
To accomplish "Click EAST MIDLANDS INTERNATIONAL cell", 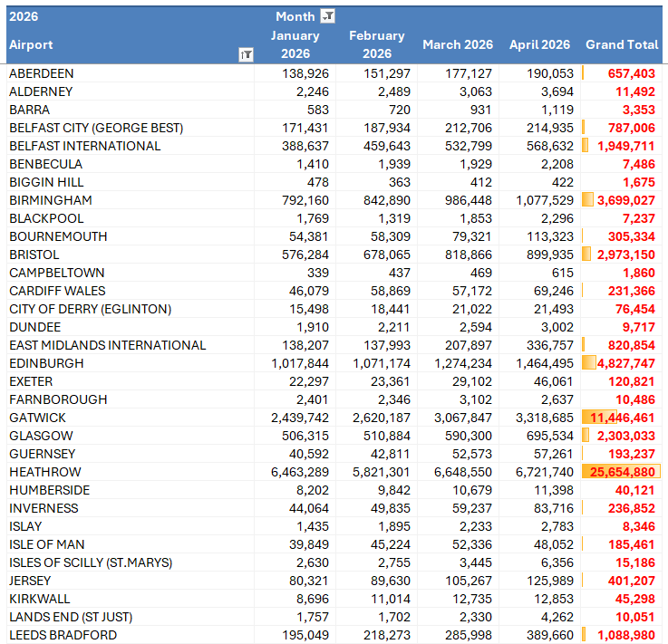I will (x=107, y=345).
